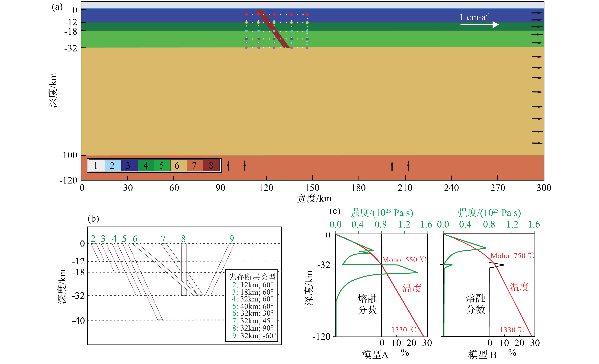The image size is (599, 364).
Task: Click green fault number 8 above vertical fault
Action: [183, 239]
